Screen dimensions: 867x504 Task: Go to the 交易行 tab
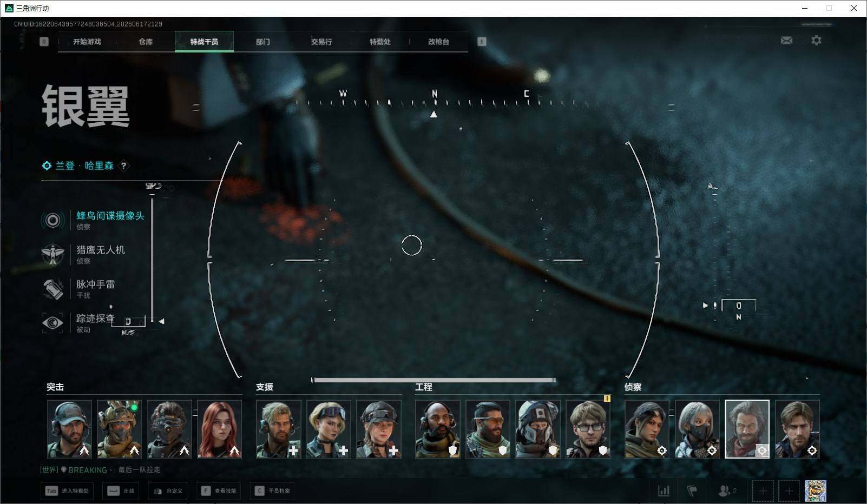[x=321, y=42]
